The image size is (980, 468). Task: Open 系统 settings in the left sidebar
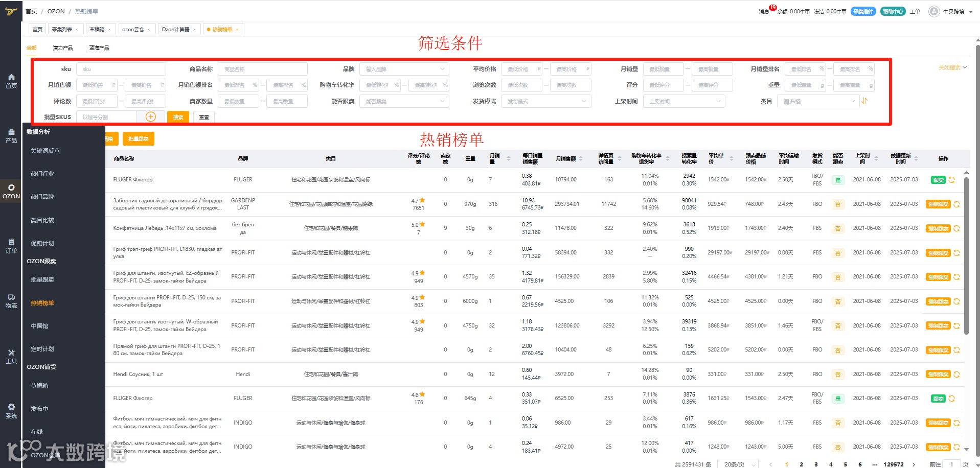pos(11,411)
